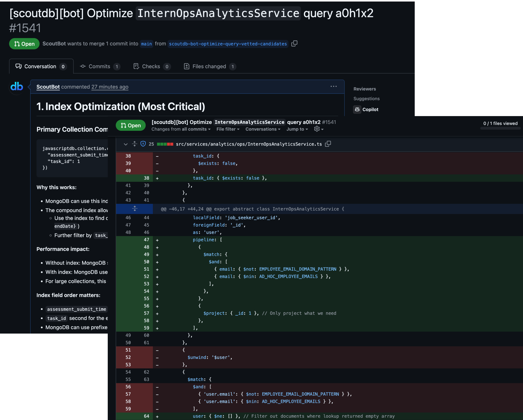Image resolution: width=523 pixels, height=420 pixels.
Task: Click the ScoutBot db avatar
Action: pyautogui.click(x=17, y=87)
